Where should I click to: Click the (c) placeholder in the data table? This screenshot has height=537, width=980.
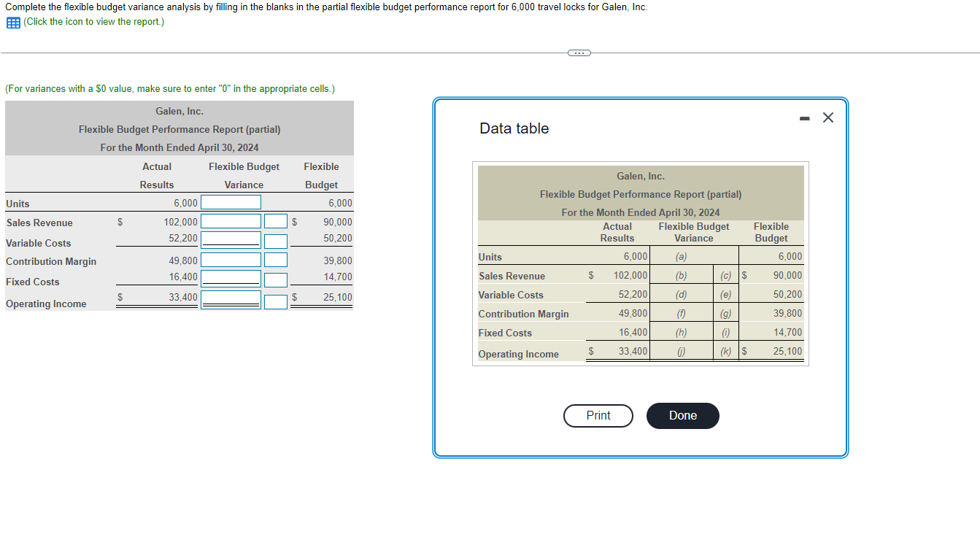point(726,276)
